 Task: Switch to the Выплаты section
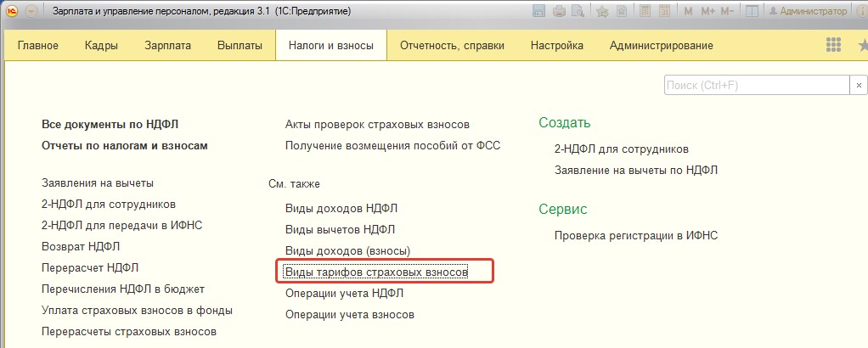[240, 46]
